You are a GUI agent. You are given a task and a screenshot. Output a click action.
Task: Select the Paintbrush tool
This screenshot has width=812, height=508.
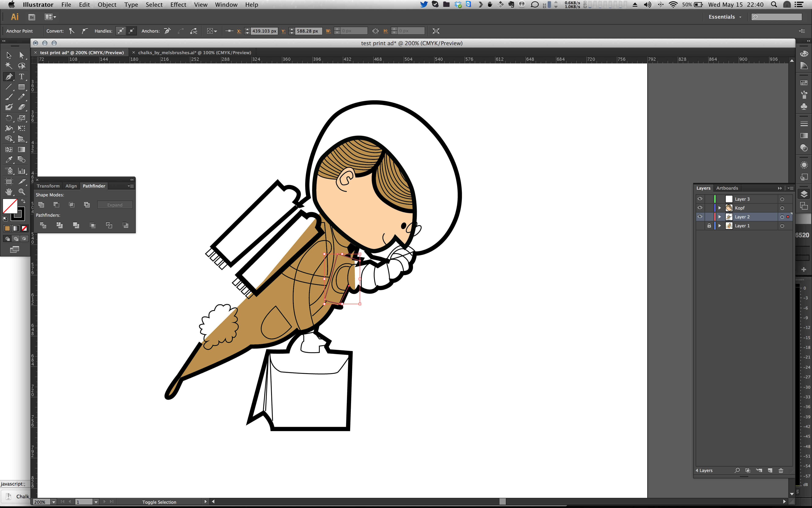9,97
